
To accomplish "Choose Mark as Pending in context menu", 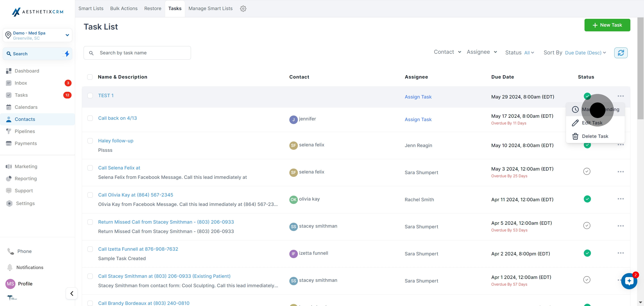I will (x=595, y=109).
